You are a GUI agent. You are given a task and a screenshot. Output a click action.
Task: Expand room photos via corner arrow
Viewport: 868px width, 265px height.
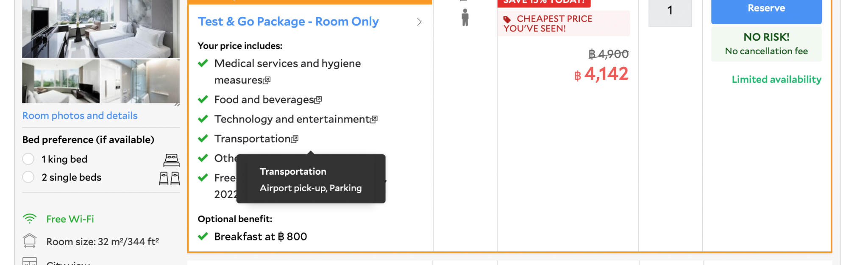click(177, 104)
